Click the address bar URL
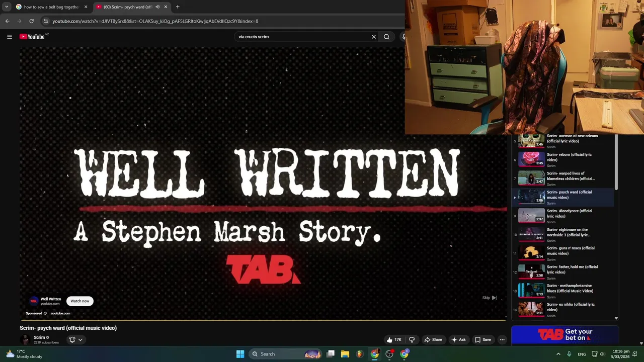This screenshot has width=644, height=362. pos(155,21)
